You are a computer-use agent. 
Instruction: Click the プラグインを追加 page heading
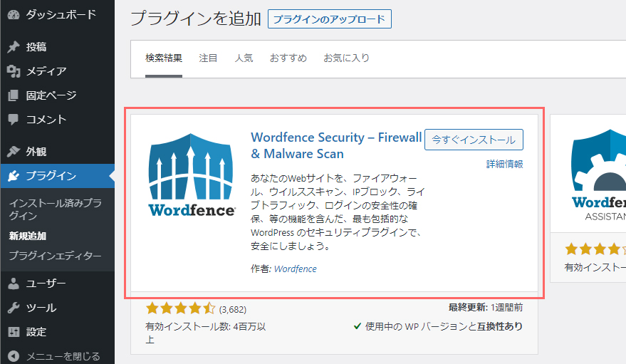click(x=196, y=19)
